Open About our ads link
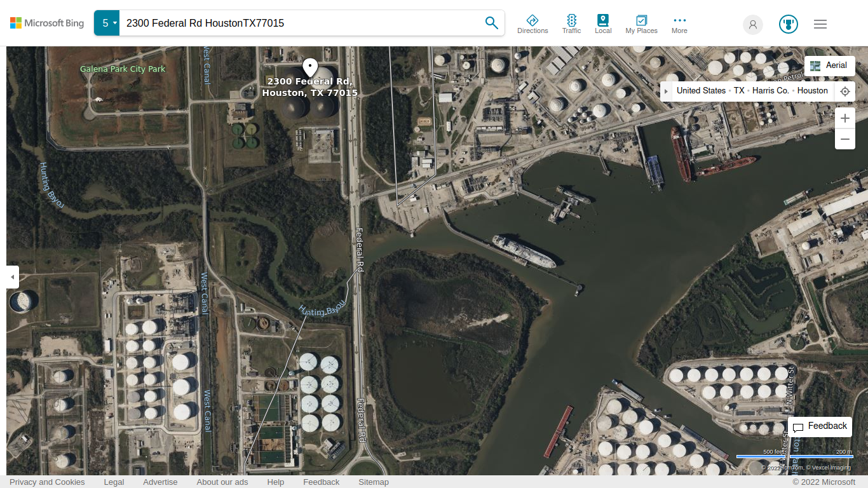 222,482
